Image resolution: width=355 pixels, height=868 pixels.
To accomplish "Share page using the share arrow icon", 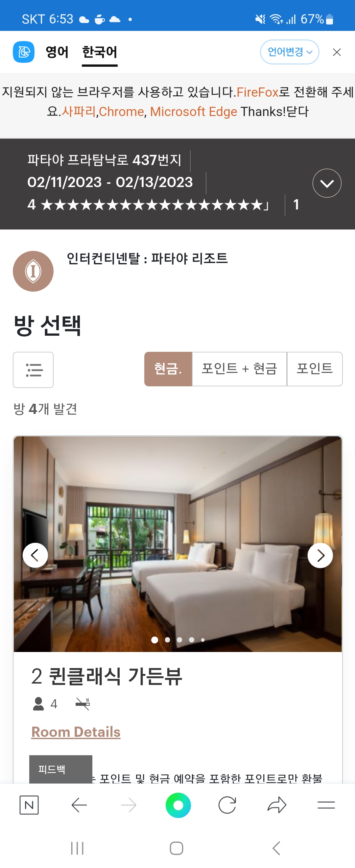I will [x=277, y=805].
